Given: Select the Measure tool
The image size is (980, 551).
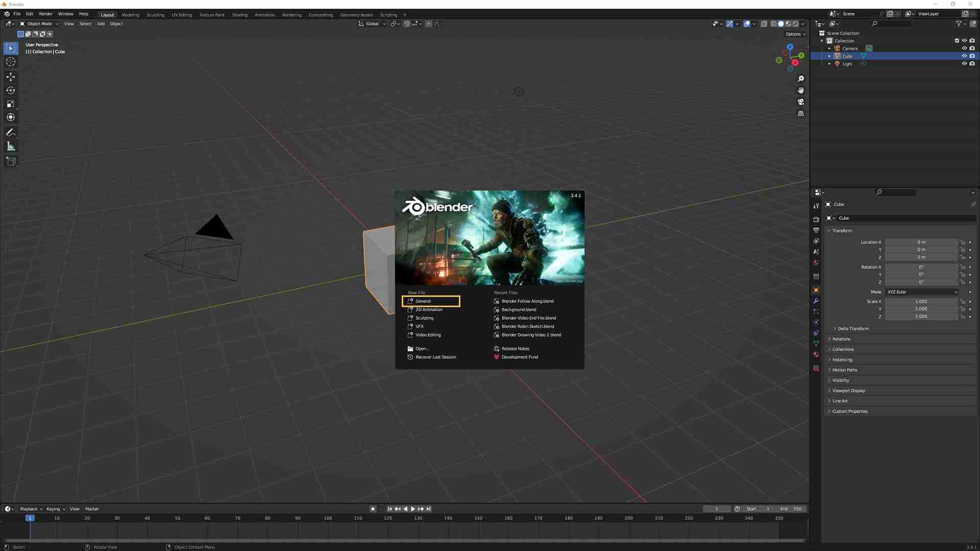Looking at the screenshot, I should (x=11, y=146).
